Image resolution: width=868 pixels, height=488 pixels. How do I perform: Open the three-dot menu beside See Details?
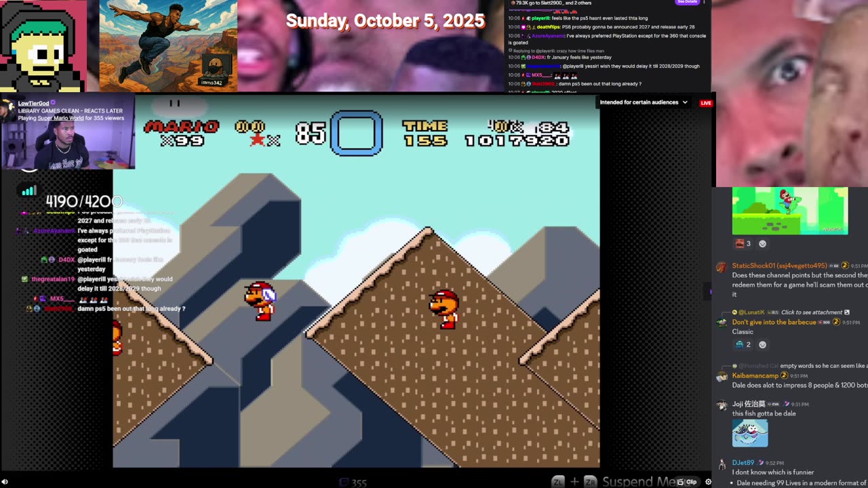[704, 2]
